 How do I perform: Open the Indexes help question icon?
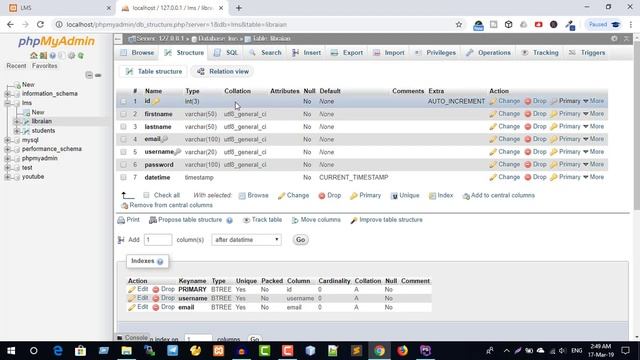pos(160,261)
